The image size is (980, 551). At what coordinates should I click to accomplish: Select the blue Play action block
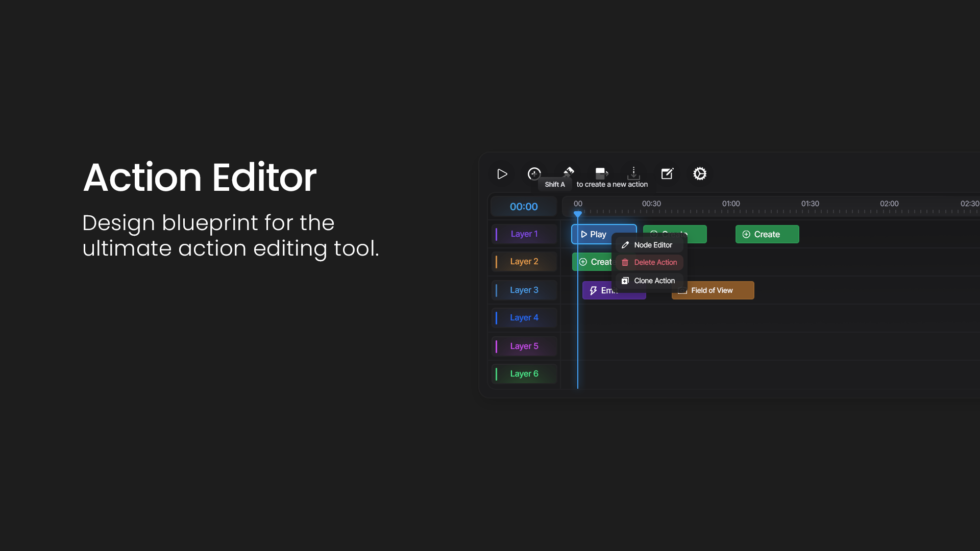[x=603, y=234]
